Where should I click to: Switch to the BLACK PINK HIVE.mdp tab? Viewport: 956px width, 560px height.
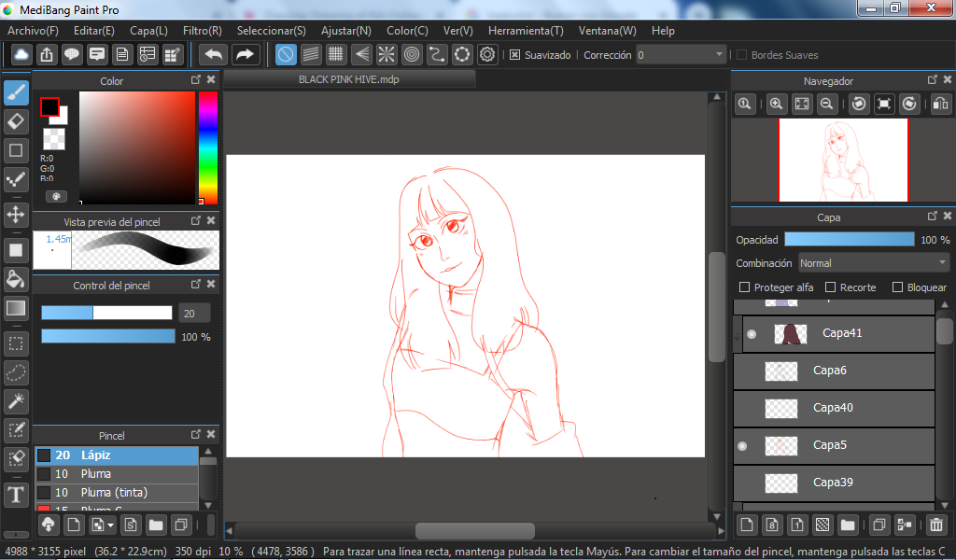pos(349,80)
